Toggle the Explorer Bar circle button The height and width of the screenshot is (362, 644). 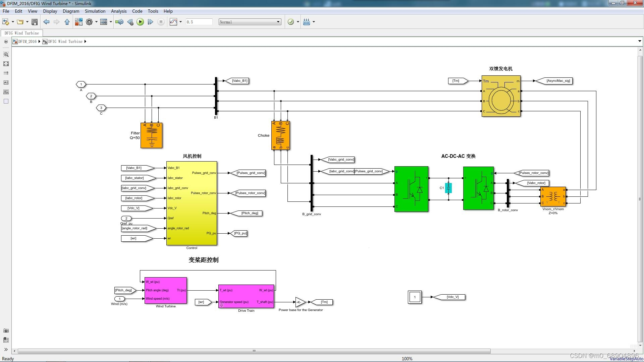(x=6, y=42)
